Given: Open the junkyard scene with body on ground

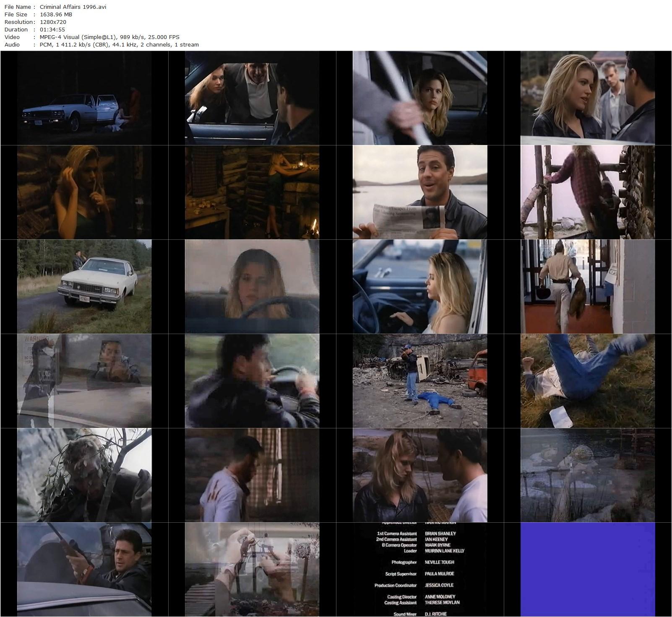Looking at the screenshot, I should 420,381.
